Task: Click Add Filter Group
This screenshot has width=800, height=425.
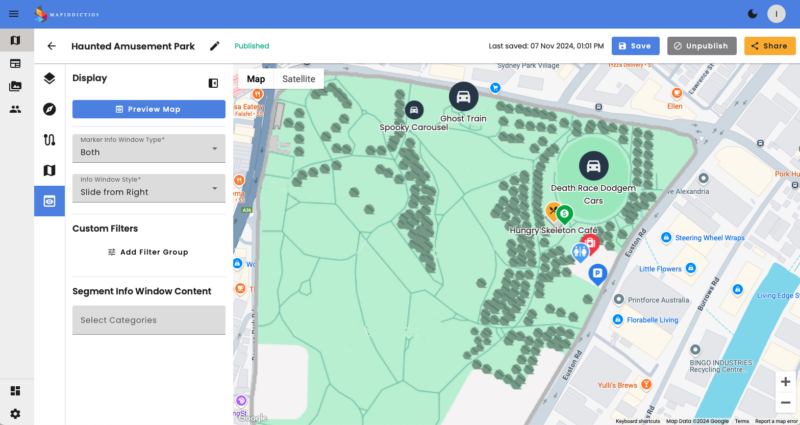Action: (x=148, y=252)
